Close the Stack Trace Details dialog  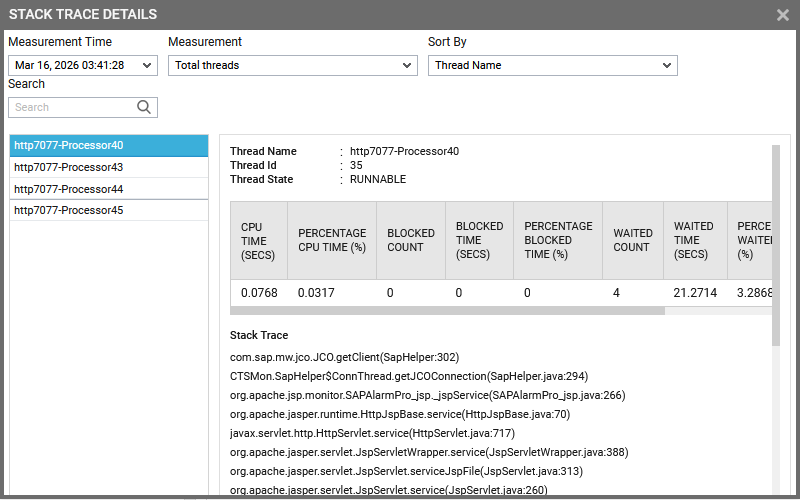point(783,15)
